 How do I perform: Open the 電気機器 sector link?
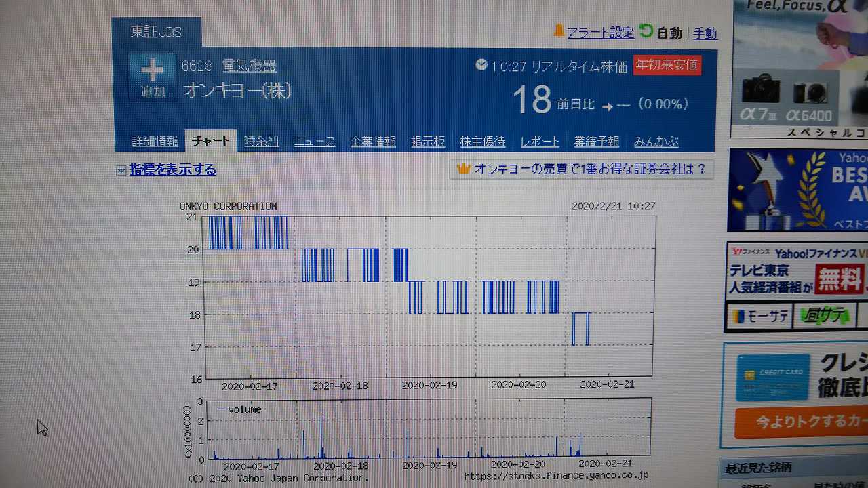pyautogui.click(x=249, y=66)
